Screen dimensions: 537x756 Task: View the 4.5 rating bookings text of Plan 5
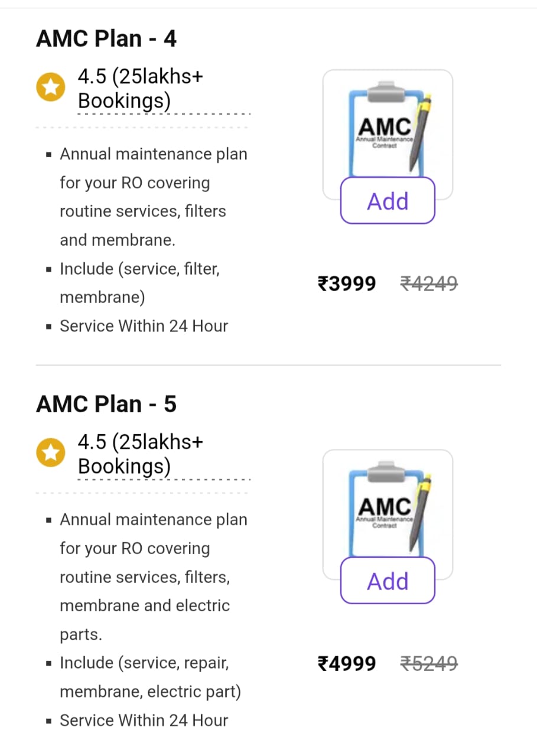(x=141, y=454)
